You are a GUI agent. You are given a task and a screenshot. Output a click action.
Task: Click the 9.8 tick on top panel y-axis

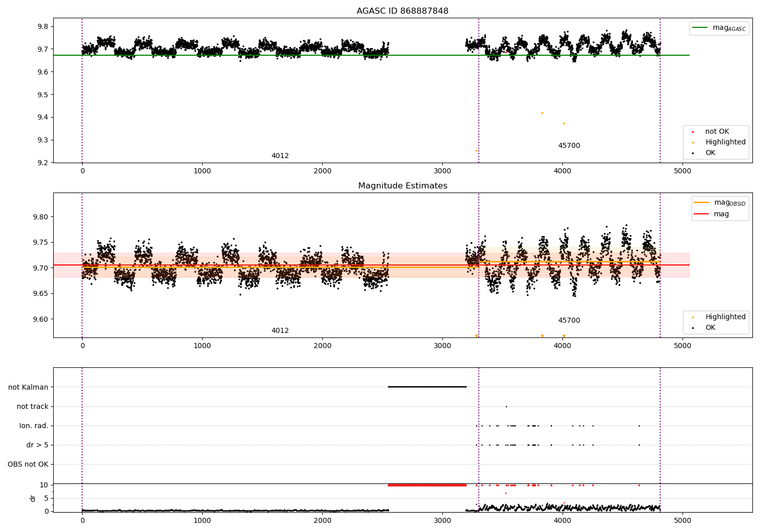coord(43,26)
